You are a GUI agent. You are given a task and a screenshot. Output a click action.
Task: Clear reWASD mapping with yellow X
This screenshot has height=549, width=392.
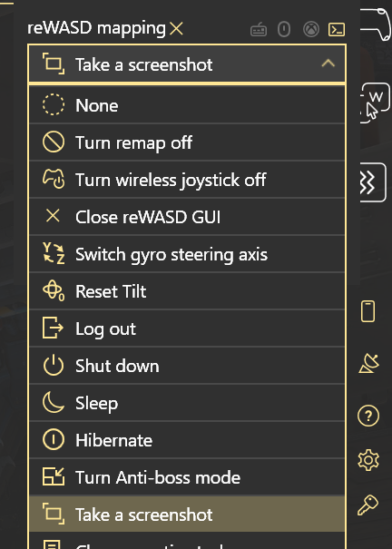point(176,29)
